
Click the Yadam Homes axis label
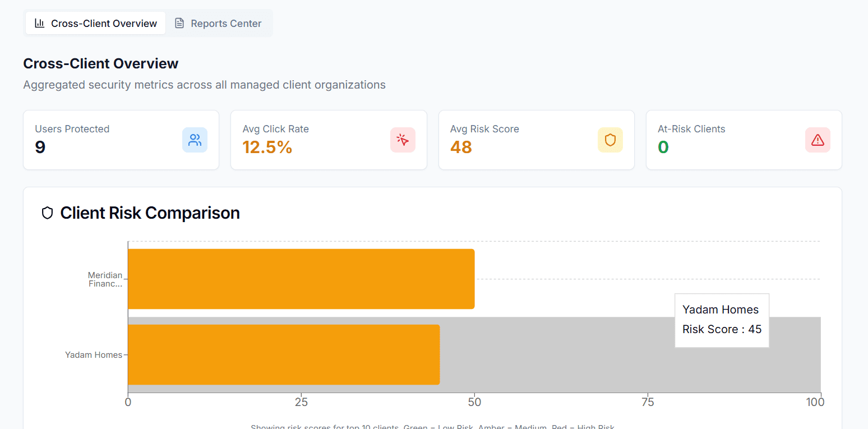pyautogui.click(x=94, y=354)
